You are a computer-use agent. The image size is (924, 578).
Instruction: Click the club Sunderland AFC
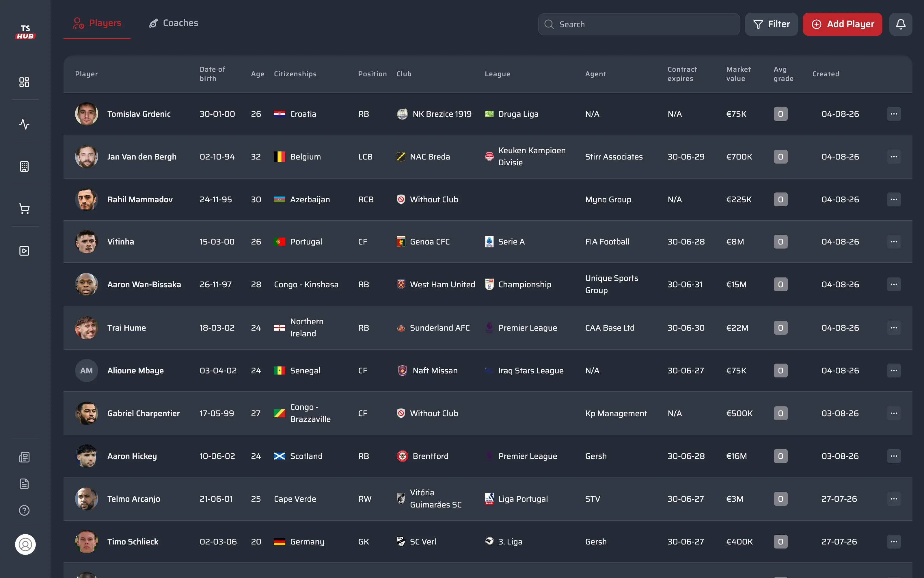440,328
